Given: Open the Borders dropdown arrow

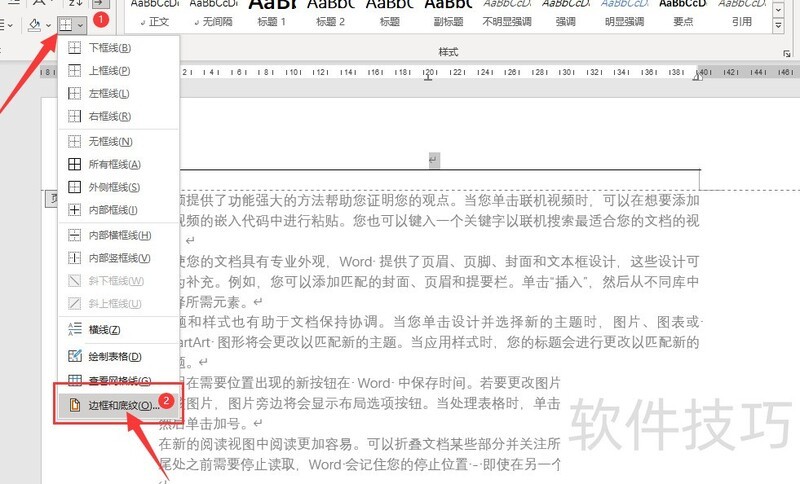Looking at the screenshot, I should tap(81, 24).
